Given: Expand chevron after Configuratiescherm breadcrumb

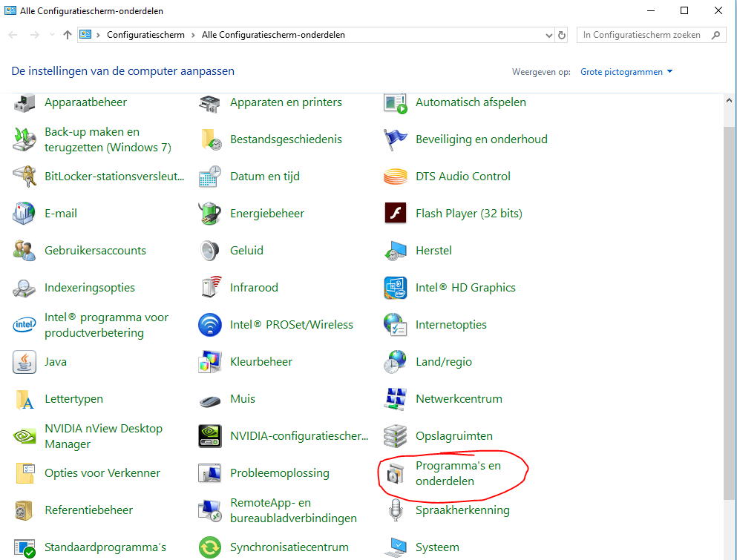Looking at the screenshot, I should click(x=193, y=36).
